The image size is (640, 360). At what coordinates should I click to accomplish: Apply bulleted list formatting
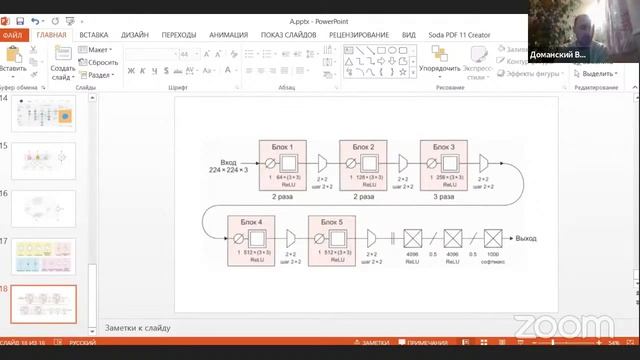249,54
